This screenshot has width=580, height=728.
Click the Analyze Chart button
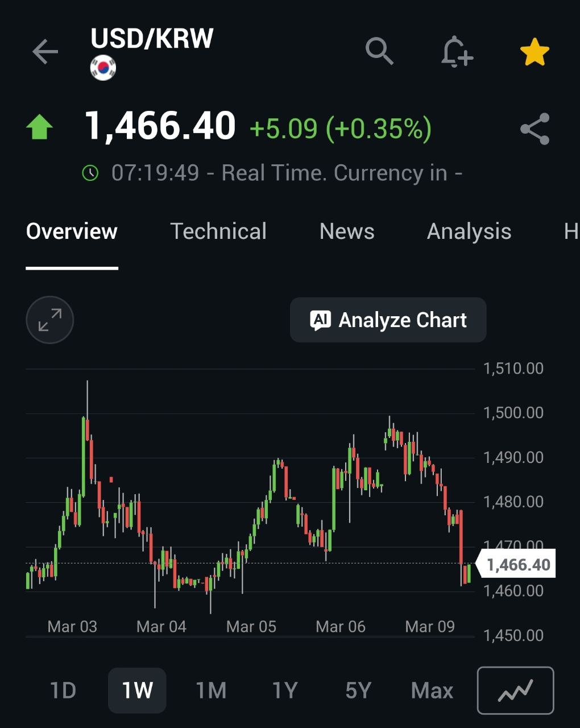point(388,320)
